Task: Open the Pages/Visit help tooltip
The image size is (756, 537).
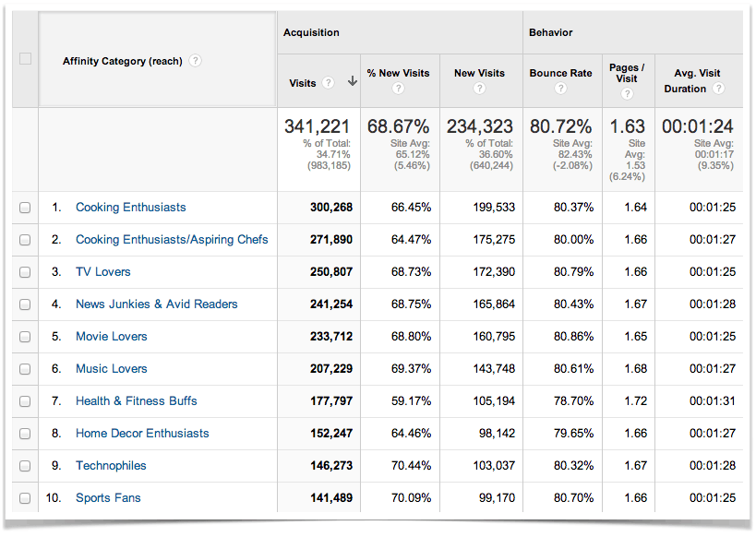Action: pos(626,91)
